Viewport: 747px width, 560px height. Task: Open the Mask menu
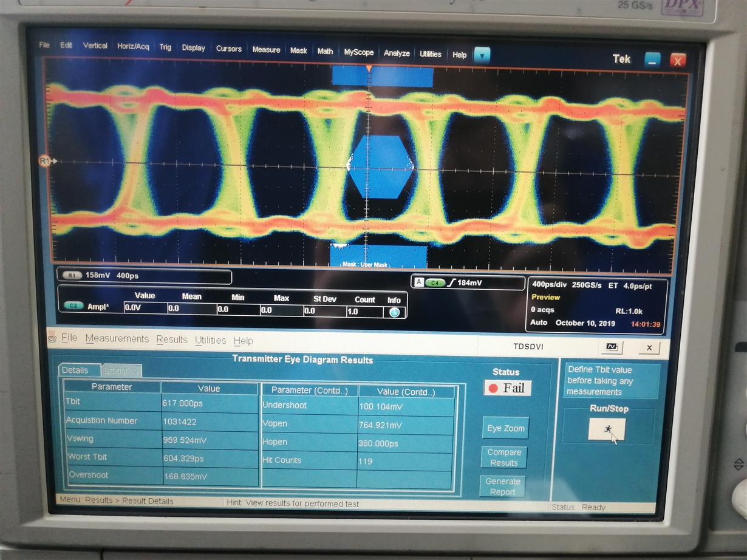(x=298, y=50)
